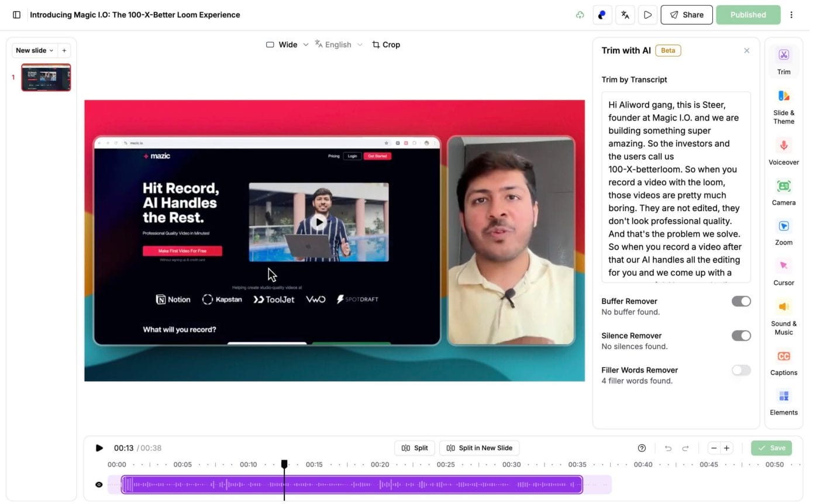Play the video from timeline controls
813x504 pixels.
pyautogui.click(x=99, y=448)
